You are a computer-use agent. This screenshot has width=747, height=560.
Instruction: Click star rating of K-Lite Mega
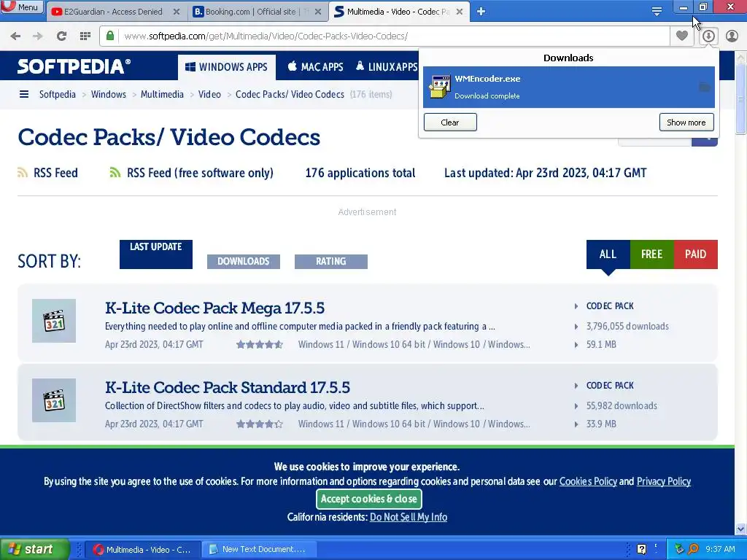(x=260, y=345)
